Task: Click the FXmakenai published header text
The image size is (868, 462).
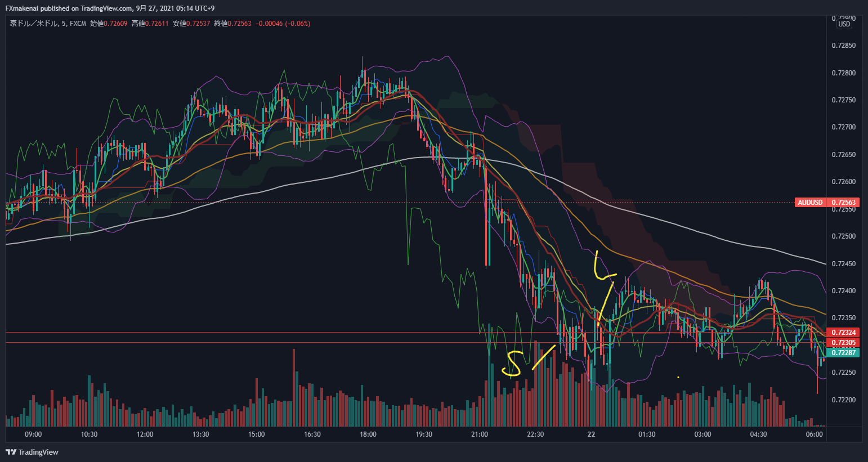Action: [x=110, y=8]
